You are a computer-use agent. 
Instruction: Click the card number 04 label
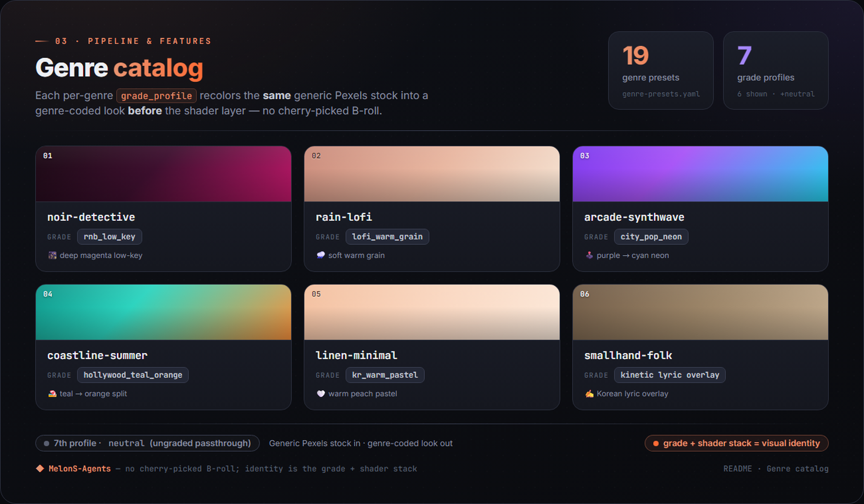tap(48, 294)
